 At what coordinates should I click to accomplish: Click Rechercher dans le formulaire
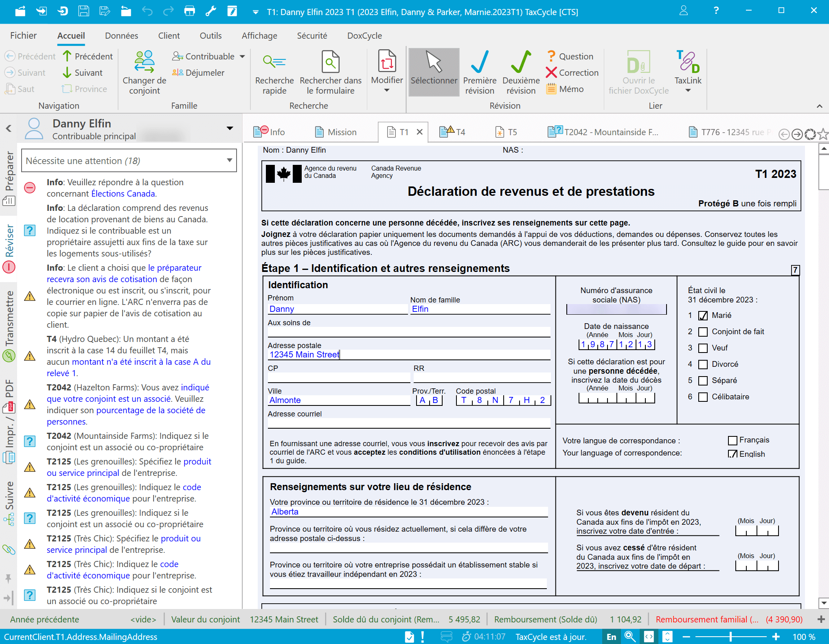[x=331, y=73]
